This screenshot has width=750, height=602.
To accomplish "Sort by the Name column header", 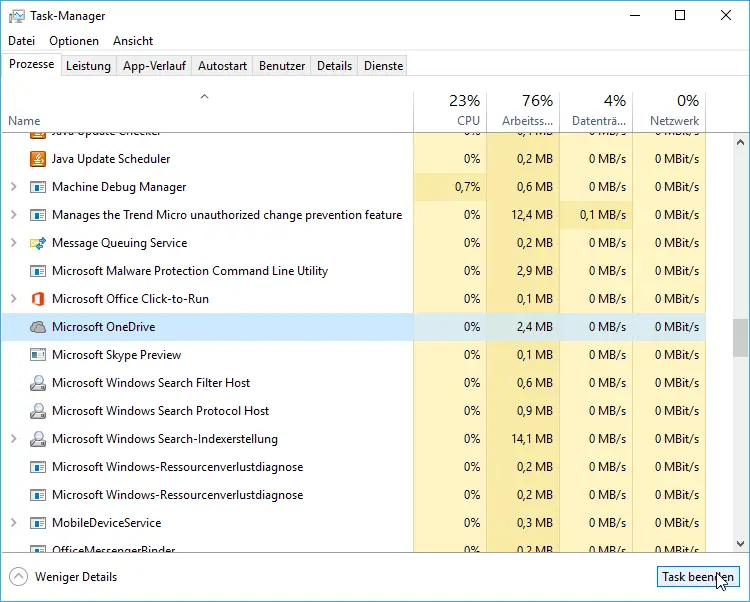I will [x=207, y=112].
